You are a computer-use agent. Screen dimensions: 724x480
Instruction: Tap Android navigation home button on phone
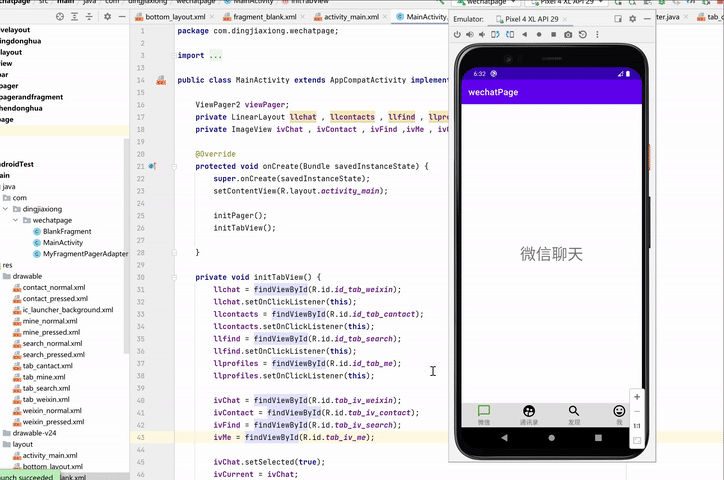(551, 438)
